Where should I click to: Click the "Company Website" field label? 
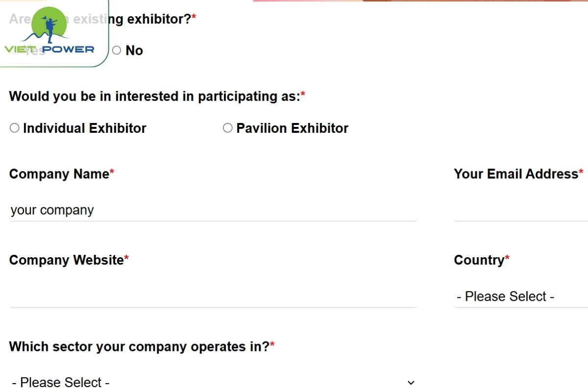(66, 260)
